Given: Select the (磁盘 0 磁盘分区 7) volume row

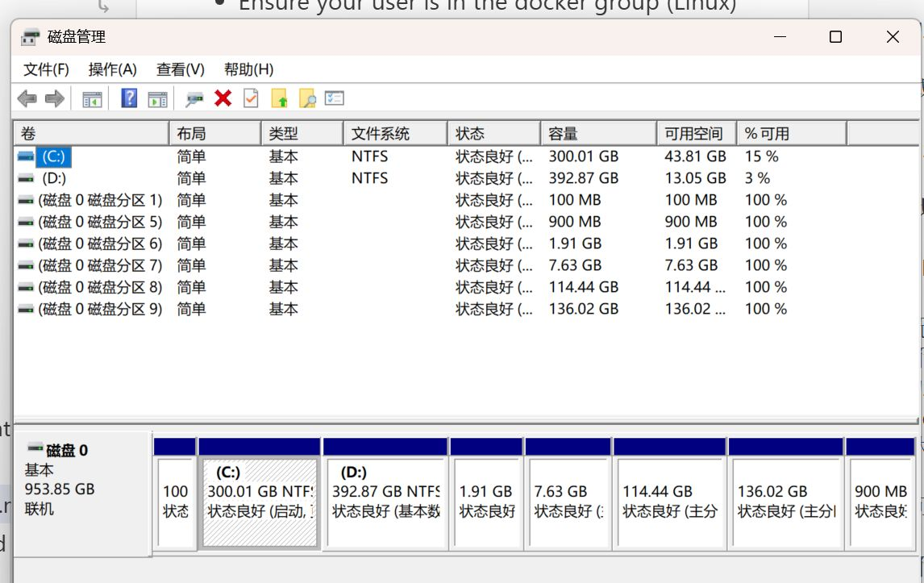Looking at the screenshot, I should click(x=100, y=266).
